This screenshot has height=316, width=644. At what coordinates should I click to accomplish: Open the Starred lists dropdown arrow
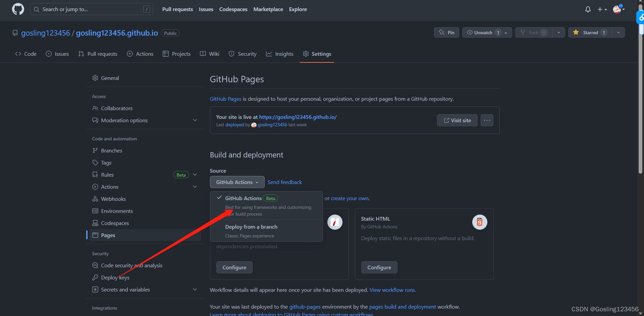click(x=619, y=33)
